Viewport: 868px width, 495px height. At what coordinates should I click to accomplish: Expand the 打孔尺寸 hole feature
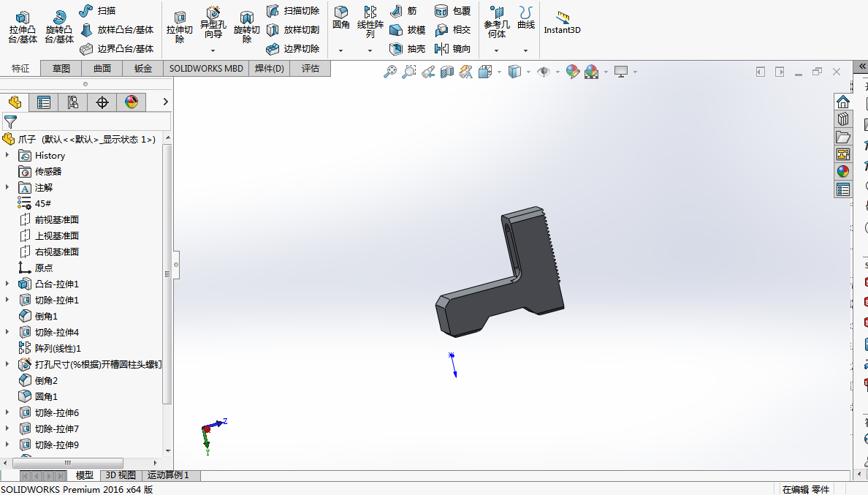[7, 364]
